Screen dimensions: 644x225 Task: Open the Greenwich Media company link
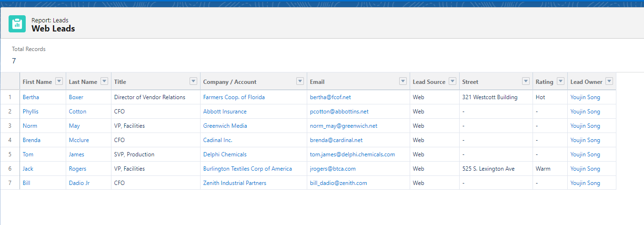(x=225, y=126)
